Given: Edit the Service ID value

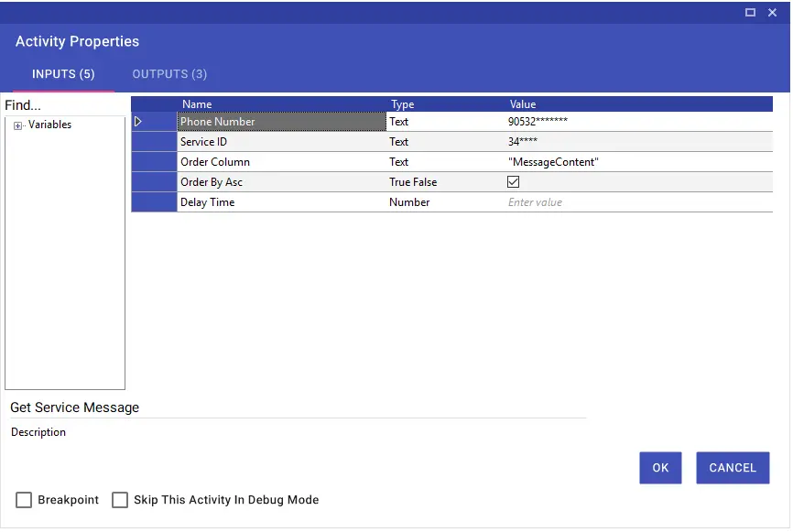Looking at the screenshot, I should (x=637, y=142).
